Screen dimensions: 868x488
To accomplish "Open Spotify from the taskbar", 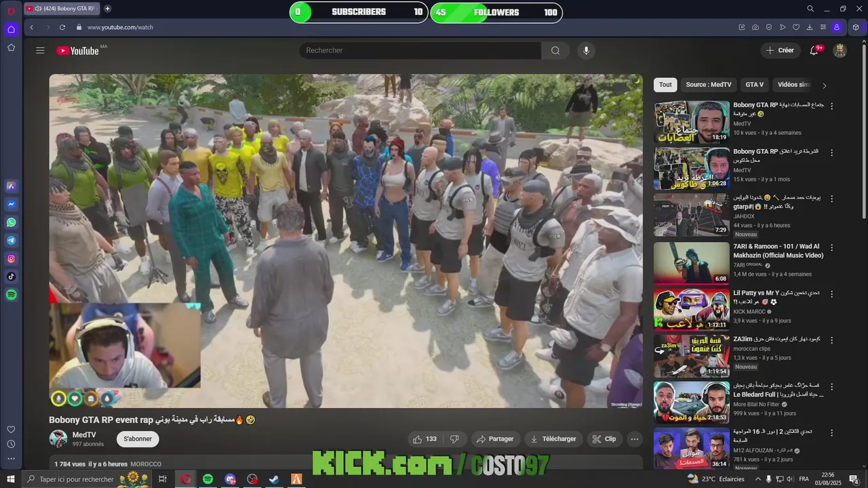I will (x=208, y=479).
